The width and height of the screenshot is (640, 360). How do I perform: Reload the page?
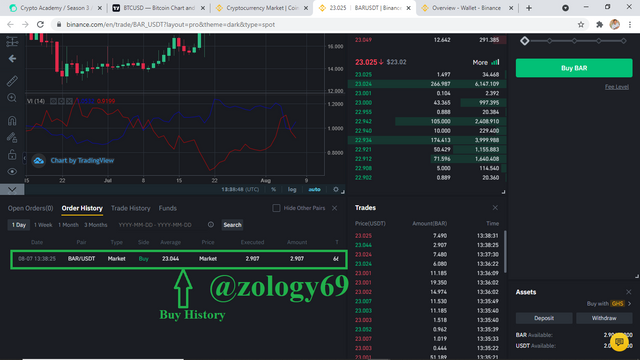40,24
